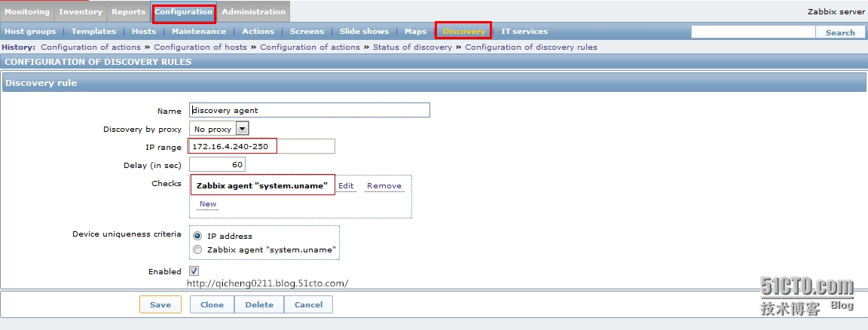Open the Maintenance submenu item
The image size is (868, 330).
pos(199,32)
